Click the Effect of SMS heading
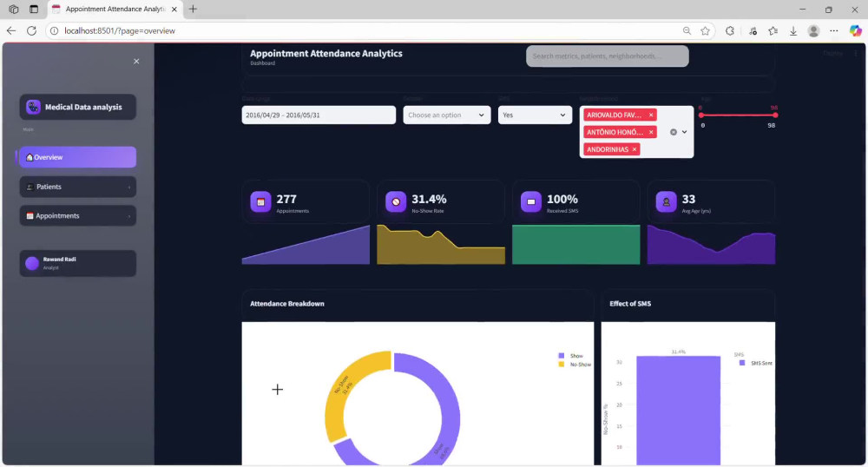 pos(630,304)
